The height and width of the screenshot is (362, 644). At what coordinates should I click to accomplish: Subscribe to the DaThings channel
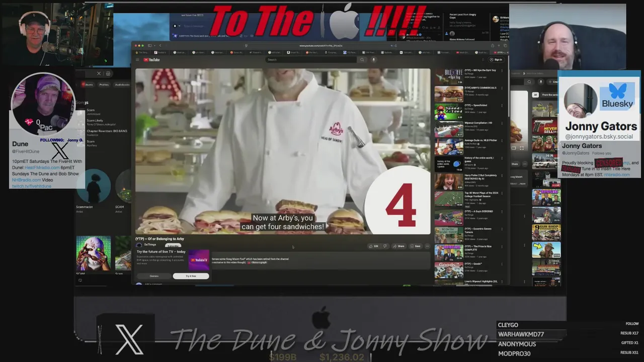tap(173, 245)
